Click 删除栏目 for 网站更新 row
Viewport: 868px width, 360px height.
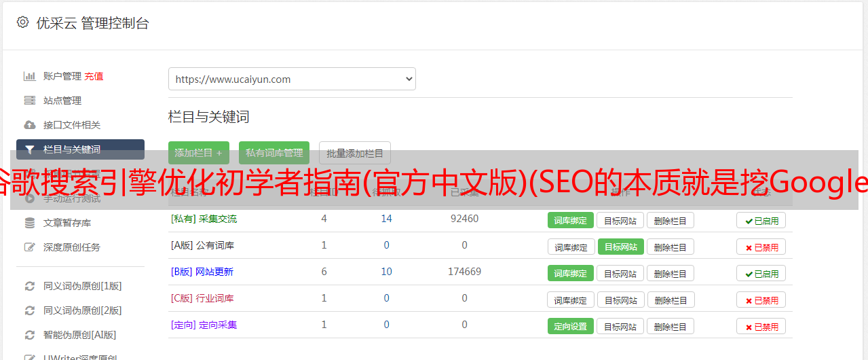[670, 273]
